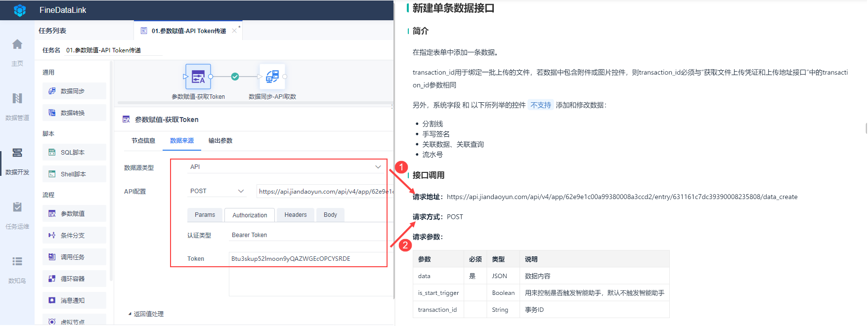The height and width of the screenshot is (326, 868).
Task: Click the 不支持 highlighted link
Action: coord(541,105)
